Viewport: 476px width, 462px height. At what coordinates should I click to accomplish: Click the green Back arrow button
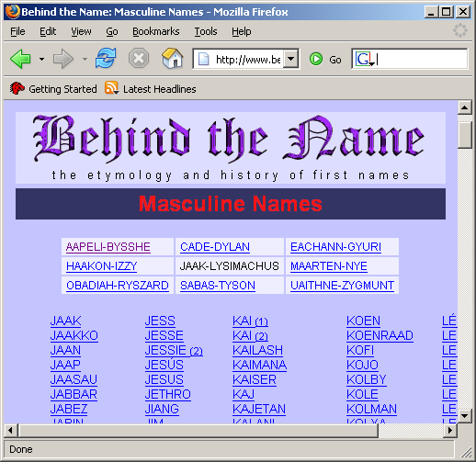20,59
